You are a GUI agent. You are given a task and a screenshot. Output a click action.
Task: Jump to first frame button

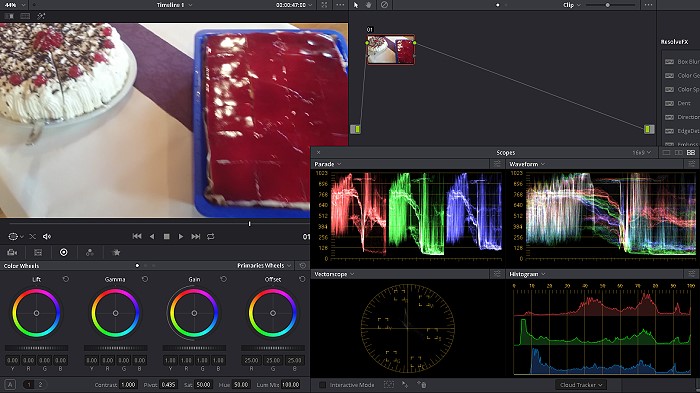[x=137, y=236]
